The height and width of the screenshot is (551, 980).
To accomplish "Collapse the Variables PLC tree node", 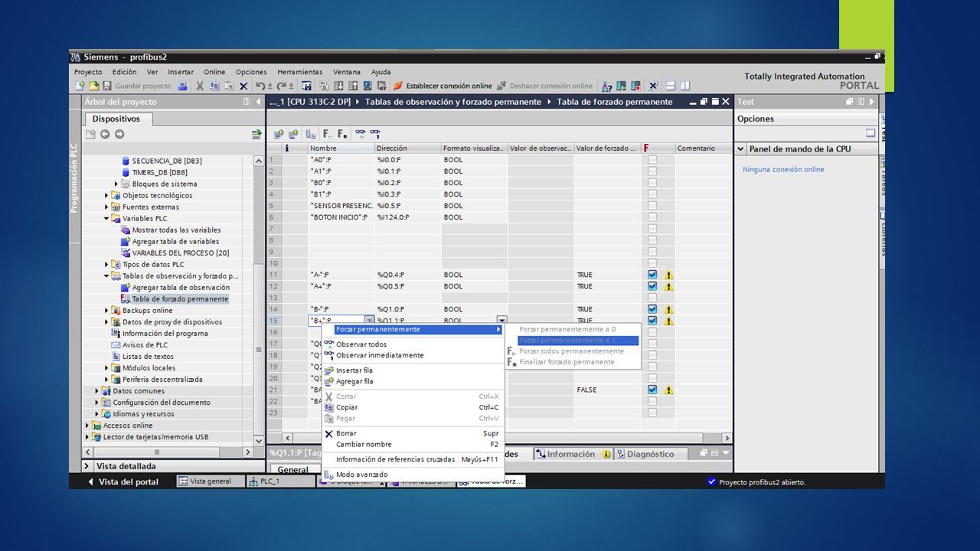I will point(107,218).
